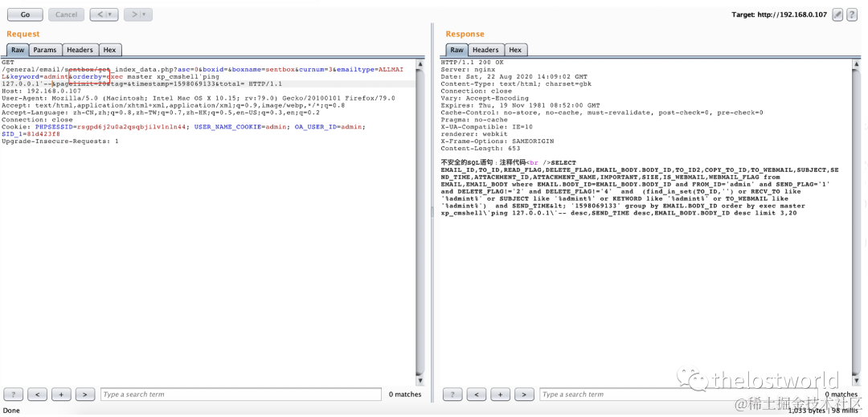Open Request Hex tab
Screen dimensions: 868x417
point(109,50)
